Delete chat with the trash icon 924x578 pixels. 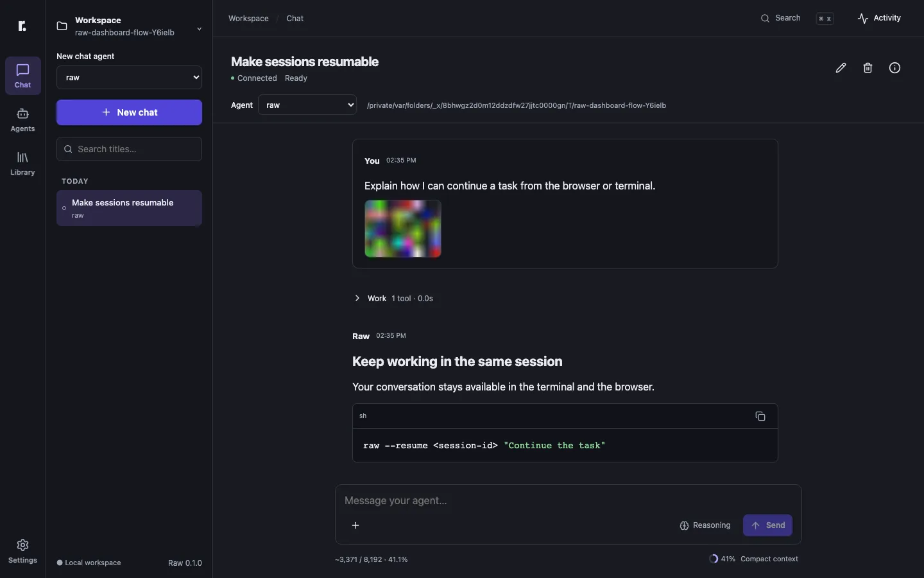[x=868, y=68]
